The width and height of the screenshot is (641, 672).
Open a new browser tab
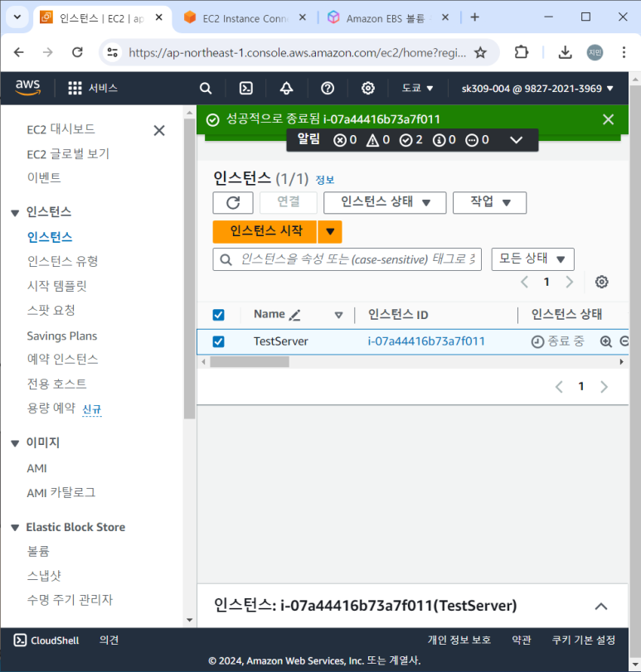(x=474, y=17)
